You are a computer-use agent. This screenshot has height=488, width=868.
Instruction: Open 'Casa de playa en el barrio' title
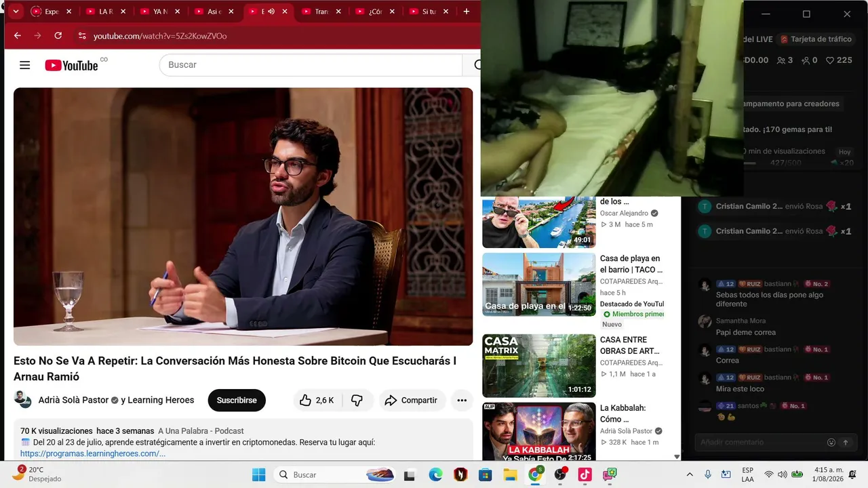(x=631, y=264)
